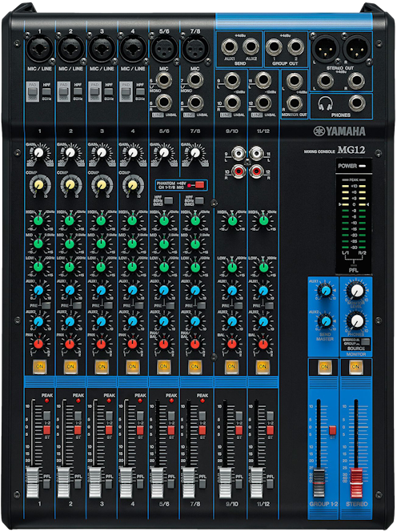
Task: Adjust the green HIGH EQ knob on channel 3
Action: [101, 221]
